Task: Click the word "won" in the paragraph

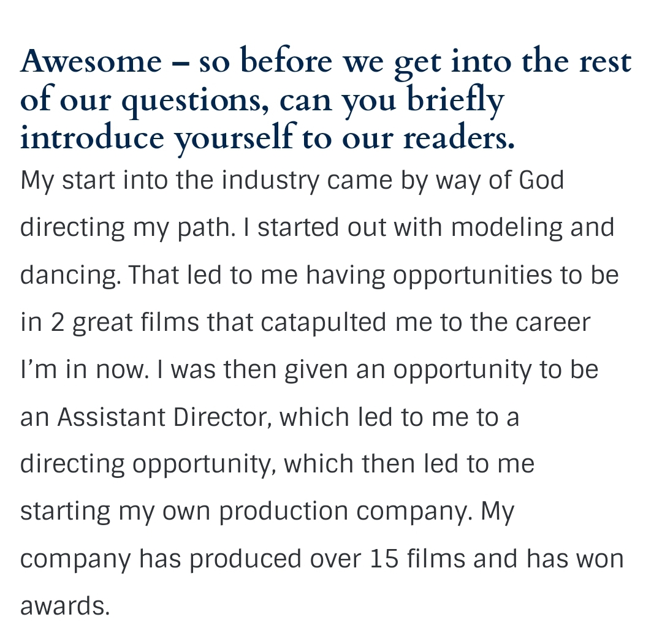Action: (x=602, y=559)
